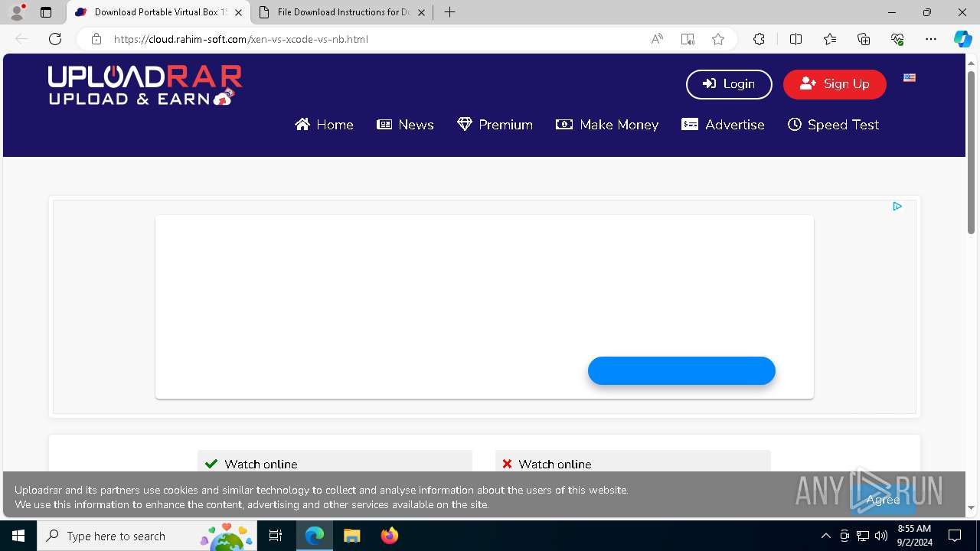980x551 pixels.
Task: Click the taskbar search box
Action: [x=148, y=536]
